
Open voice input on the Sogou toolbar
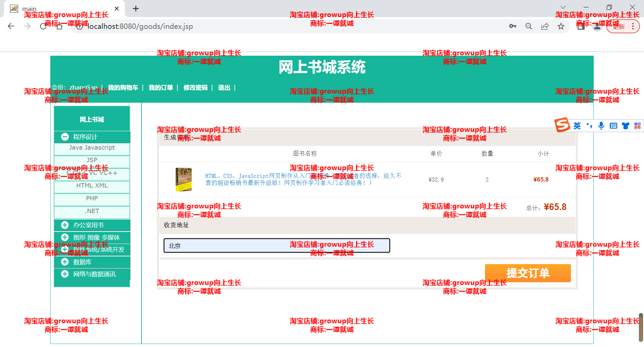click(x=601, y=126)
